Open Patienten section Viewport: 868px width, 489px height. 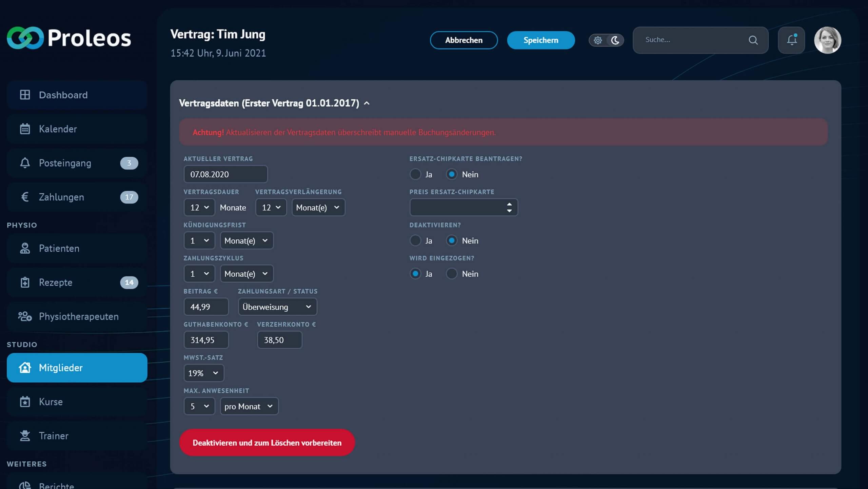(77, 248)
